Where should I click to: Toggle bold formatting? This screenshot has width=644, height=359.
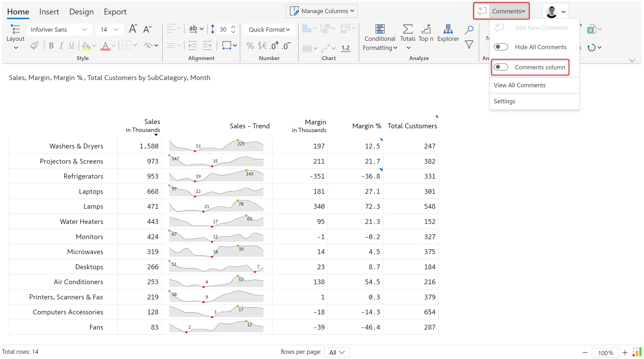click(x=51, y=46)
